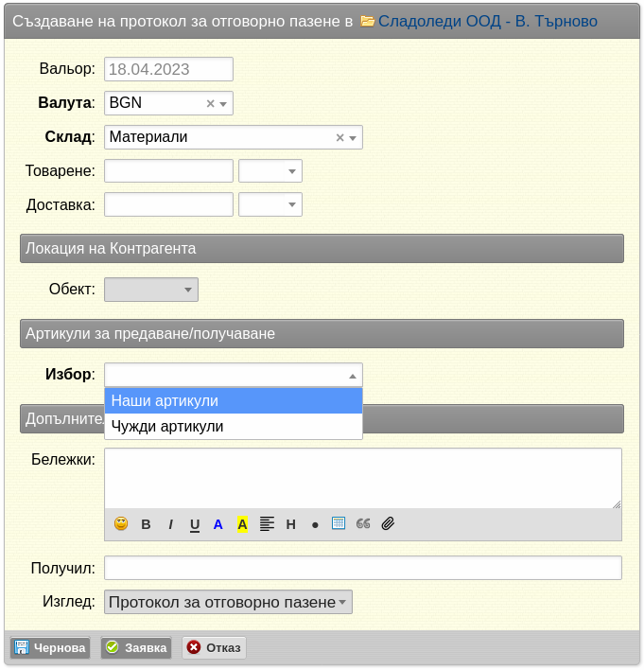Click the Товарене date input
Screen dimensions: 644x670
coord(168,171)
